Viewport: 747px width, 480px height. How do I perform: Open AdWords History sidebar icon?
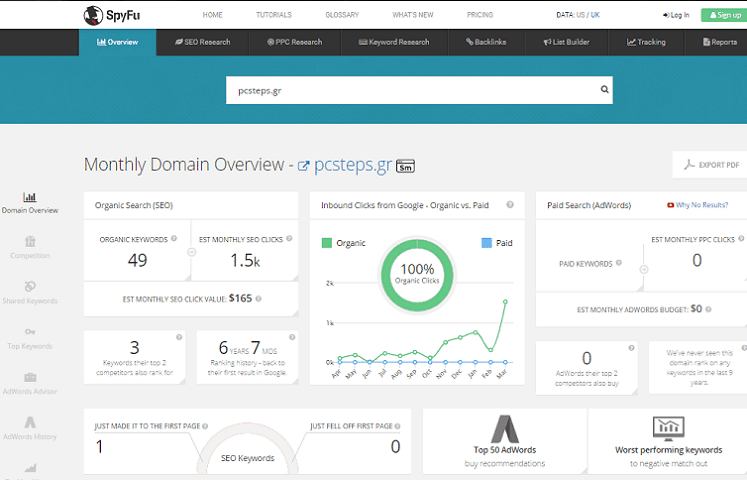pos(30,422)
